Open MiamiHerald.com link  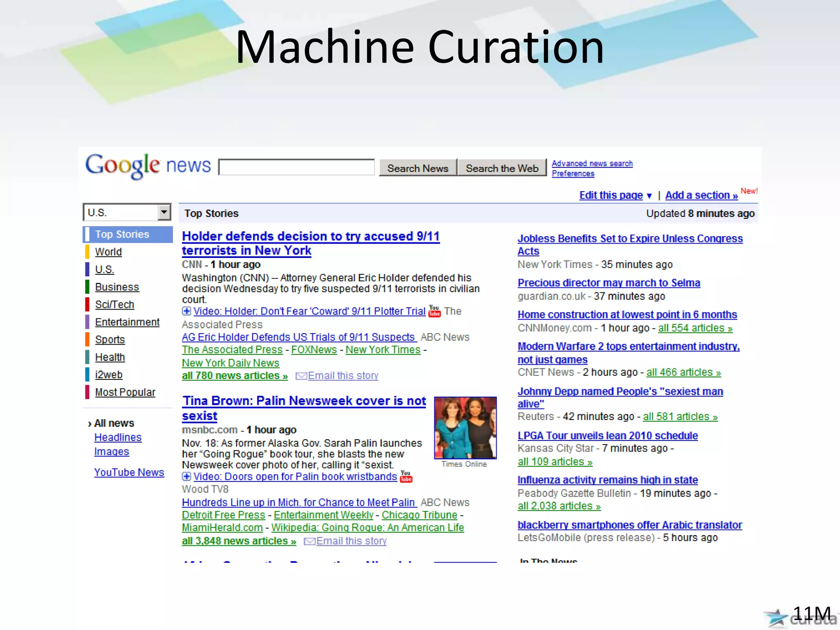point(222,528)
